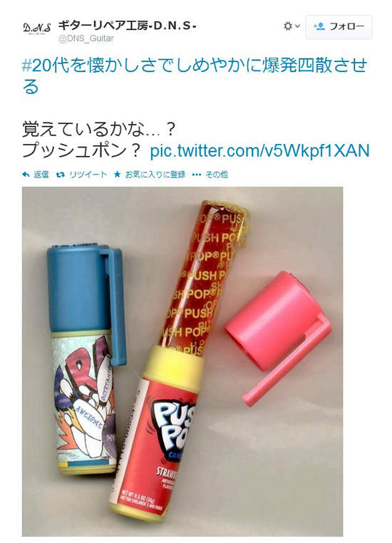Click the add-user icon in follow button

click(x=319, y=26)
